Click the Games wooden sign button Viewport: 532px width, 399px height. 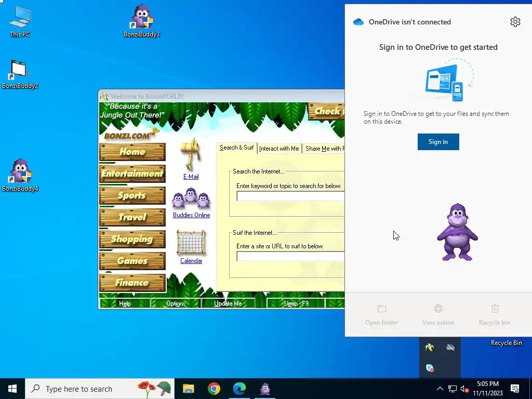[132, 261]
